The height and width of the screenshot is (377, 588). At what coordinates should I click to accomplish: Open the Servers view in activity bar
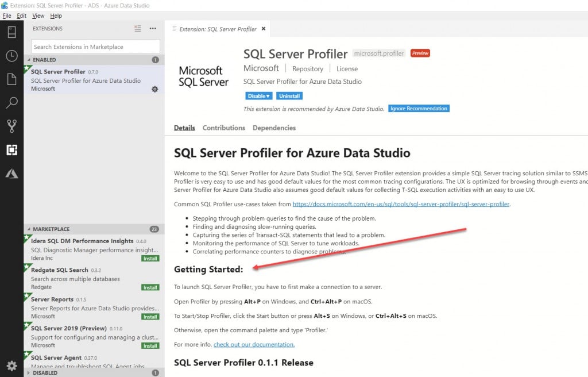[11, 32]
